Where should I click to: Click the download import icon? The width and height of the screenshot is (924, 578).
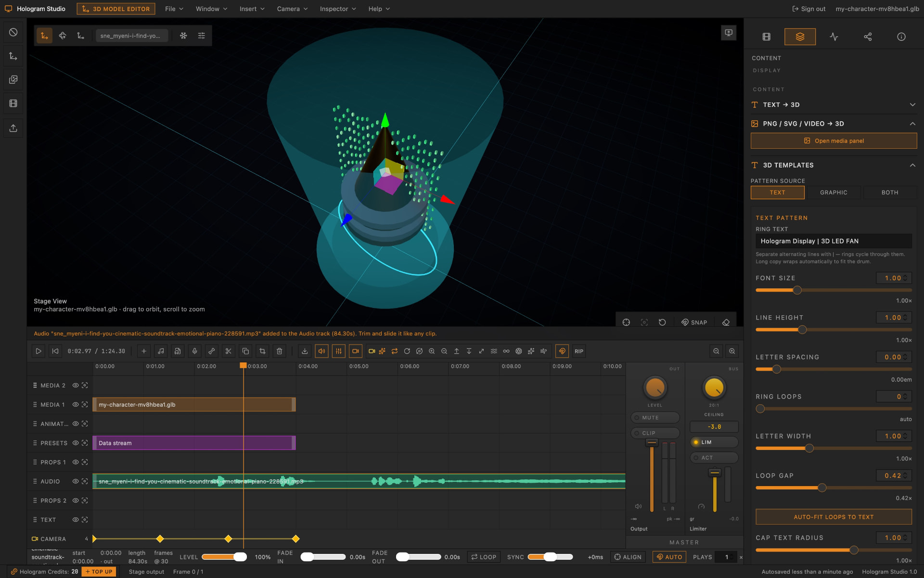[x=305, y=351]
